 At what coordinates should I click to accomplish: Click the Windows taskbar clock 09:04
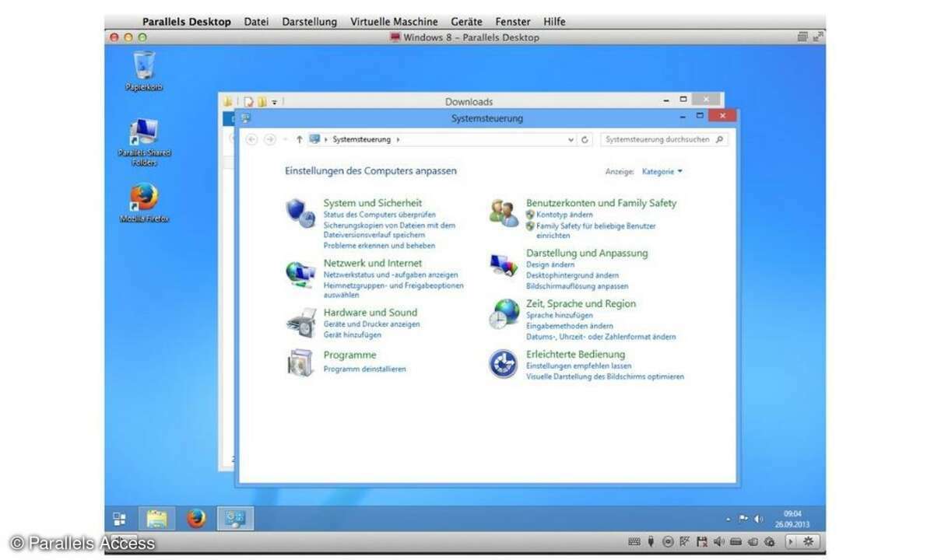[792, 513]
